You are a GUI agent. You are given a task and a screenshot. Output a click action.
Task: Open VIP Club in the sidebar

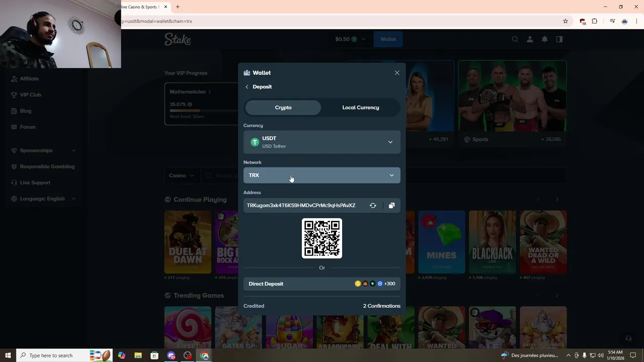click(x=30, y=95)
